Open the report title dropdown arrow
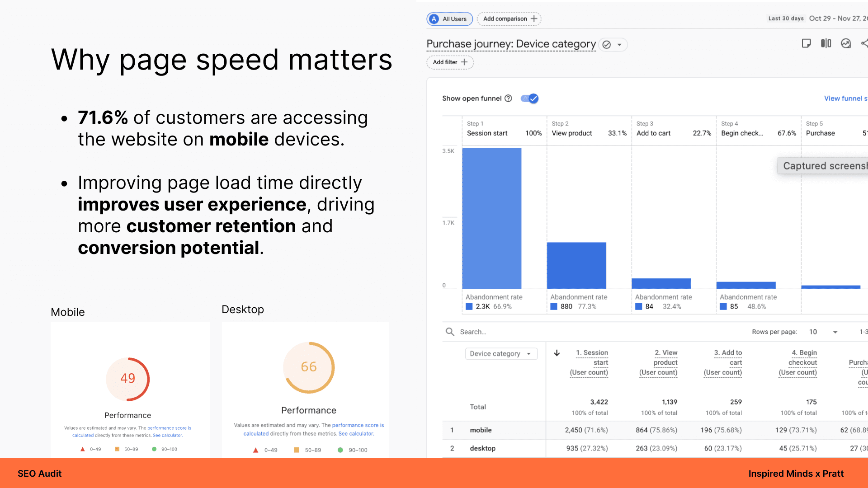Image resolution: width=868 pixels, height=488 pixels. click(620, 45)
